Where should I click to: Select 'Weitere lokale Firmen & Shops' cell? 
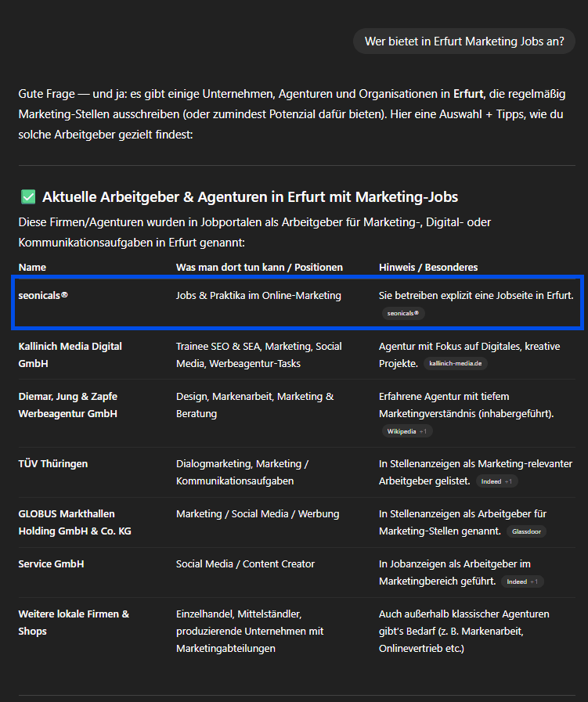74,623
